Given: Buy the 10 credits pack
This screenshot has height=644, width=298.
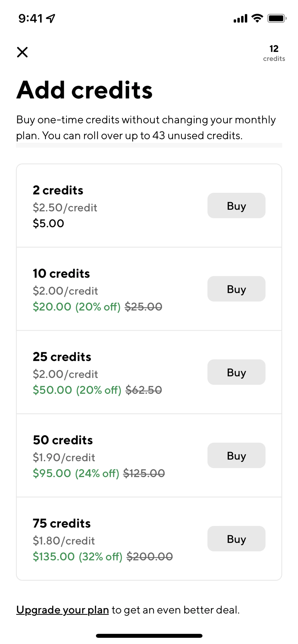Looking at the screenshot, I should (x=236, y=289).
